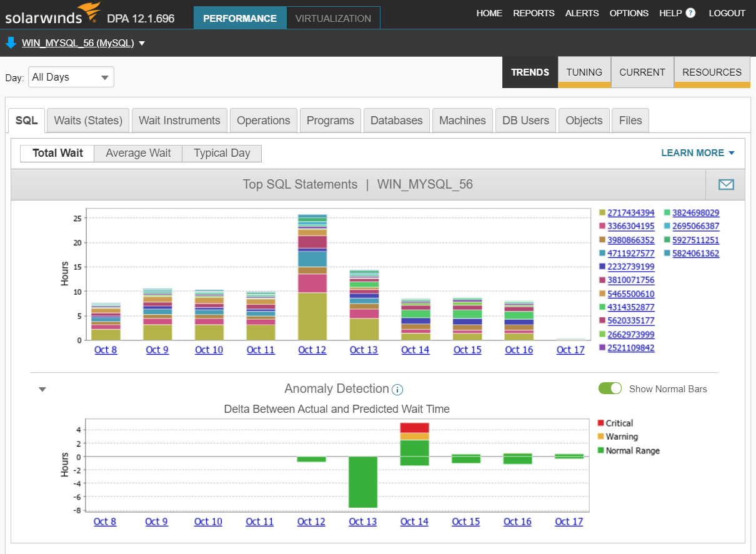This screenshot has width=756, height=554.
Task: Open the Objects tab
Action: pyautogui.click(x=584, y=121)
